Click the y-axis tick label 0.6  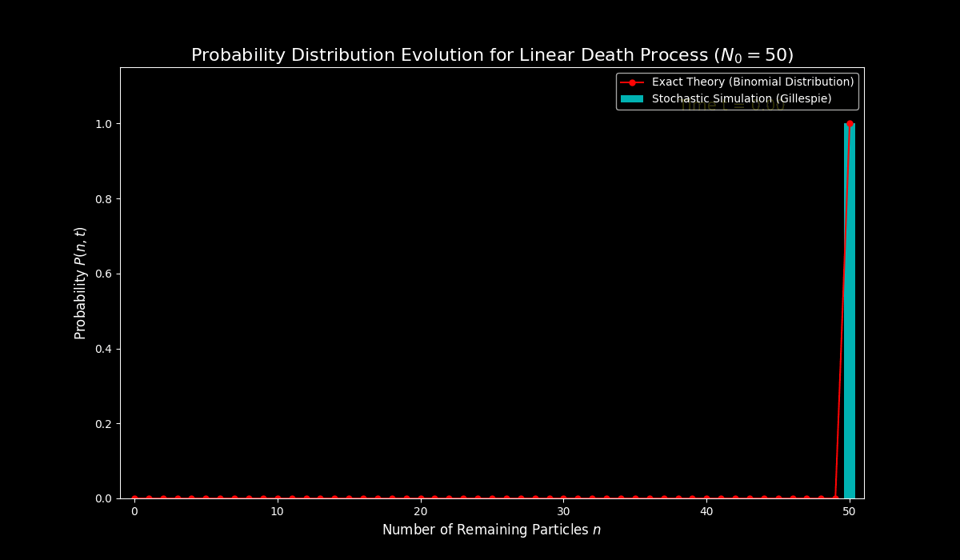click(103, 274)
